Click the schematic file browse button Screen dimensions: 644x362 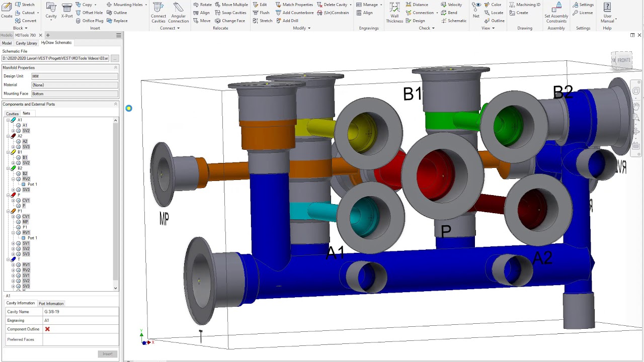(x=115, y=59)
